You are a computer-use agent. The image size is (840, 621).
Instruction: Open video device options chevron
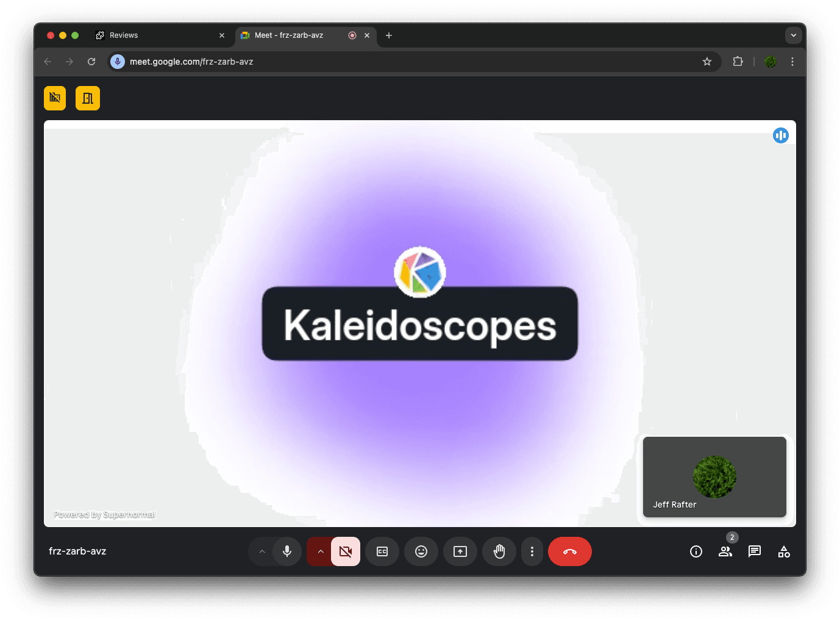[321, 551]
